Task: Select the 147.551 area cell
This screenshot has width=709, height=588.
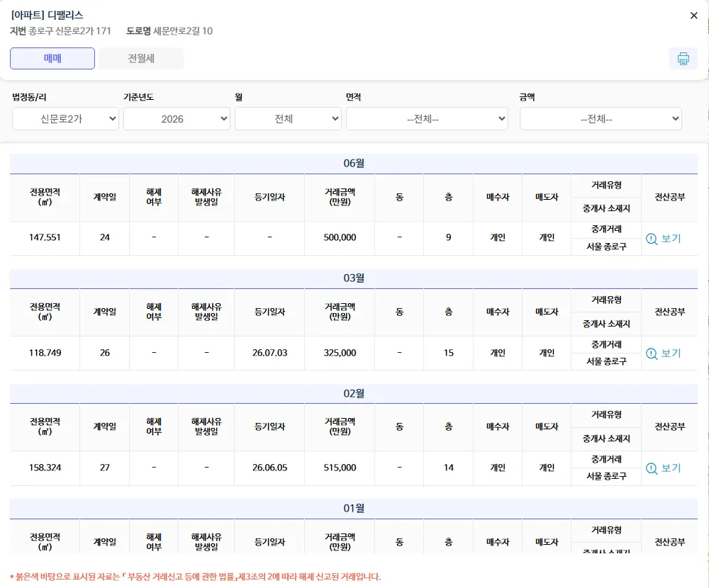Action: coord(45,238)
